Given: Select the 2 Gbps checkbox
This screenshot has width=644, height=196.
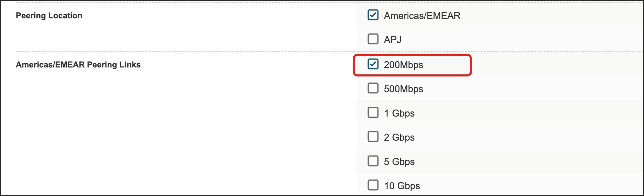Looking at the screenshot, I should [373, 137].
